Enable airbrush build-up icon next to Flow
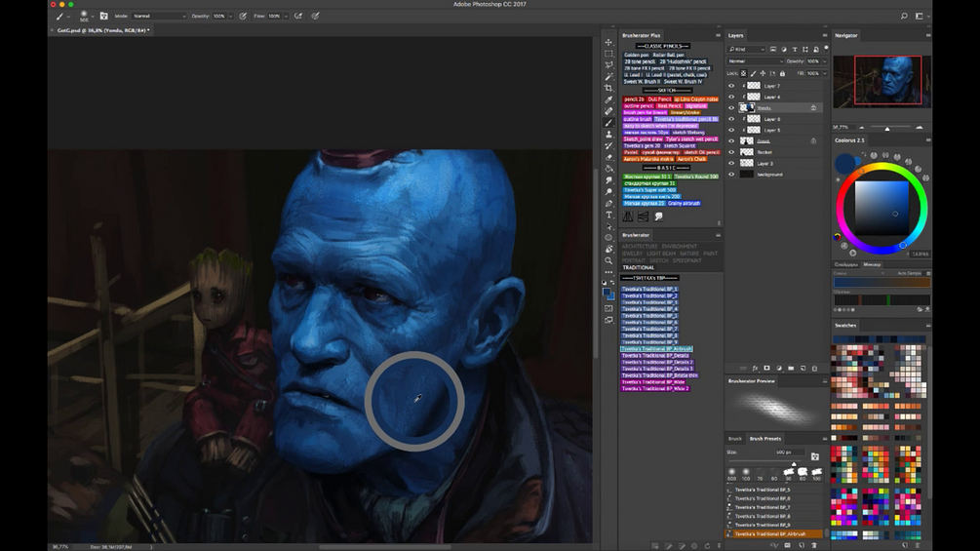 click(298, 17)
